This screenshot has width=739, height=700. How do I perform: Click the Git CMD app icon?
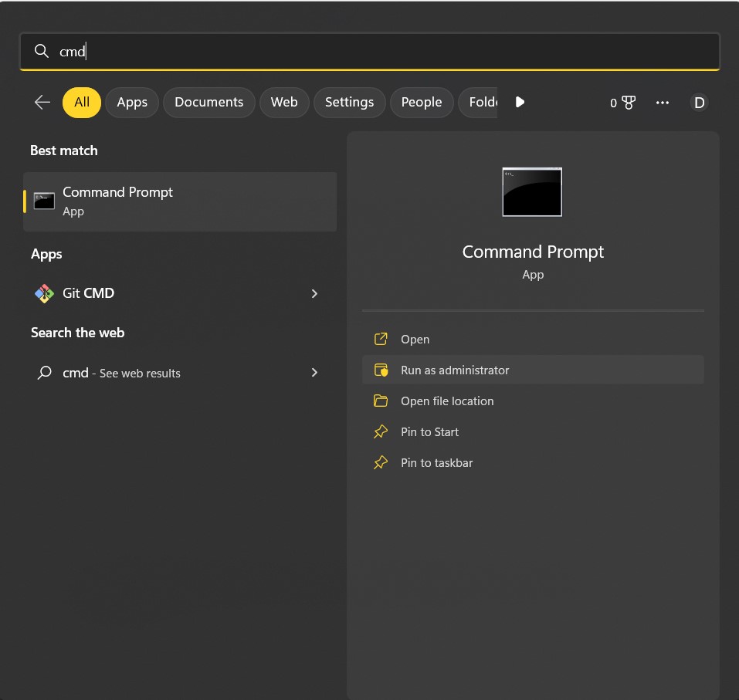(44, 293)
